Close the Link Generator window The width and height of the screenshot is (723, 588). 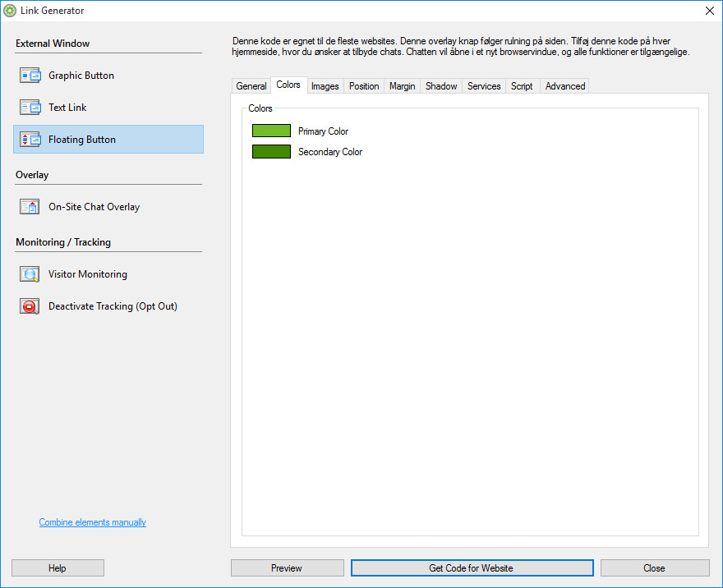point(710,11)
